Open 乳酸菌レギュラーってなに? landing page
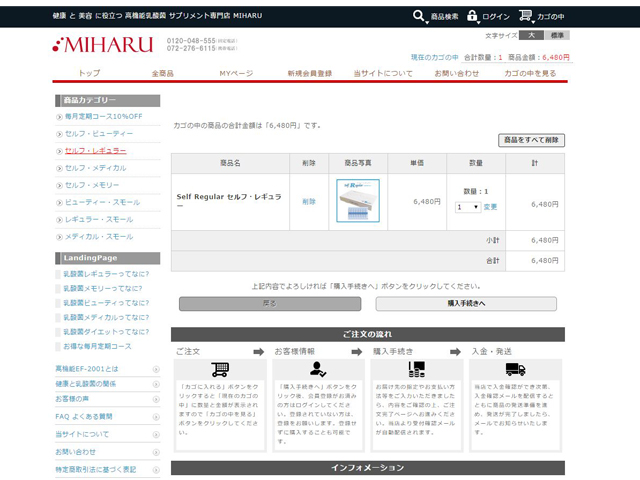This screenshot has width=640, height=480. point(106,274)
